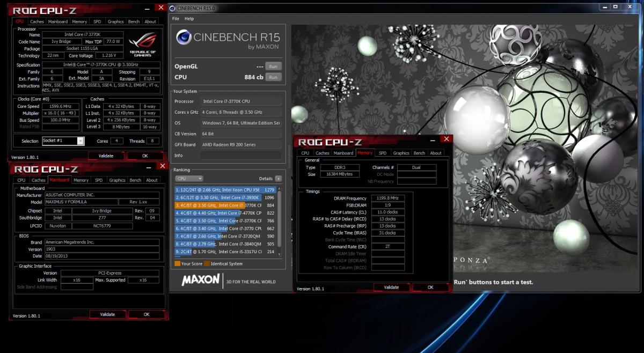
Task: Open the File menu in Cinebench
Action: (175, 19)
